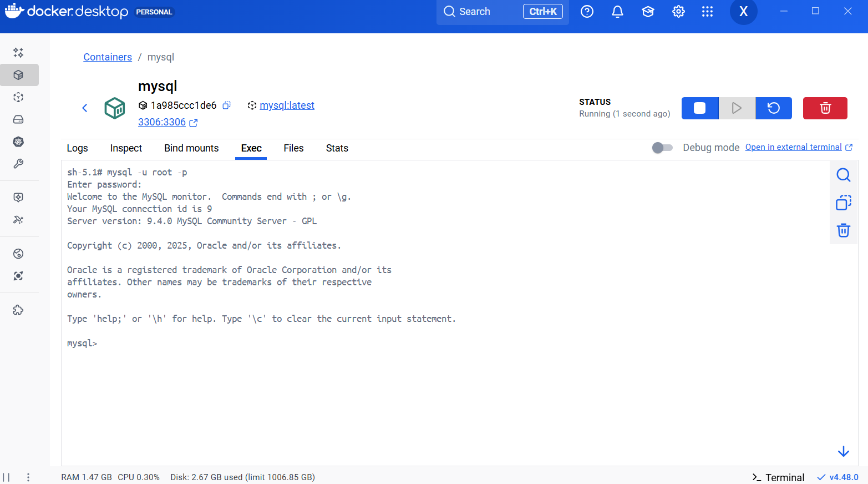This screenshot has width=868, height=484.
Task: Click the PERSONAL plan badge
Action: [x=154, y=12]
